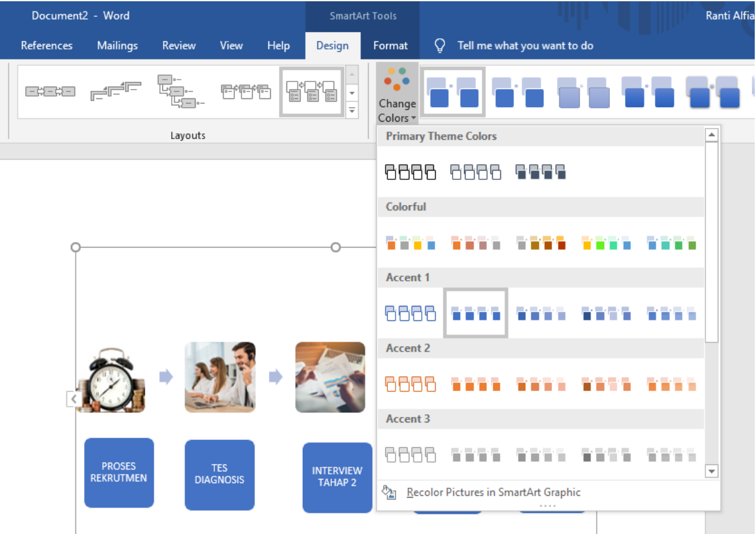Click color gallery scrollbar down arrow
The height and width of the screenshot is (534, 756).
(x=711, y=471)
